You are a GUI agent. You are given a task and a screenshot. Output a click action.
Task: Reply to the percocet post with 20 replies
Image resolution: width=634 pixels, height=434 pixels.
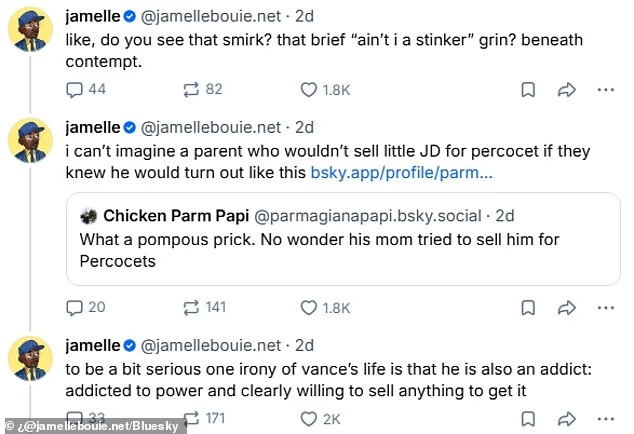[x=75, y=307]
